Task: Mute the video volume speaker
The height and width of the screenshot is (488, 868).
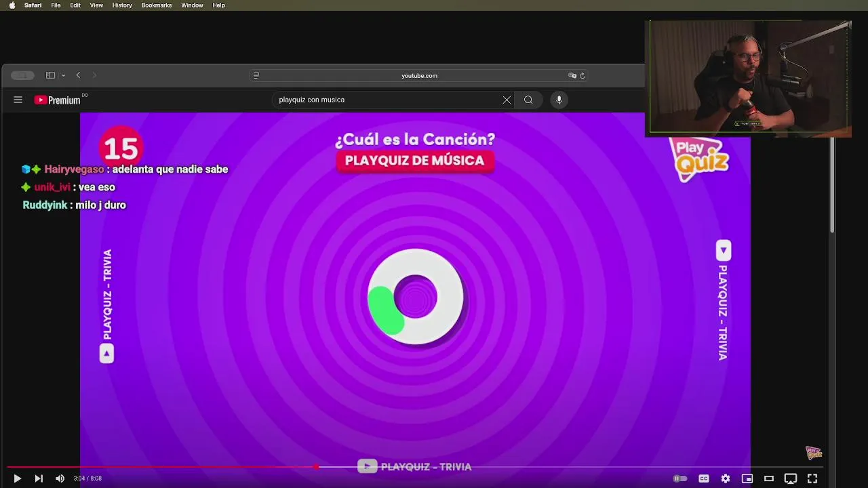Action: (x=60, y=479)
